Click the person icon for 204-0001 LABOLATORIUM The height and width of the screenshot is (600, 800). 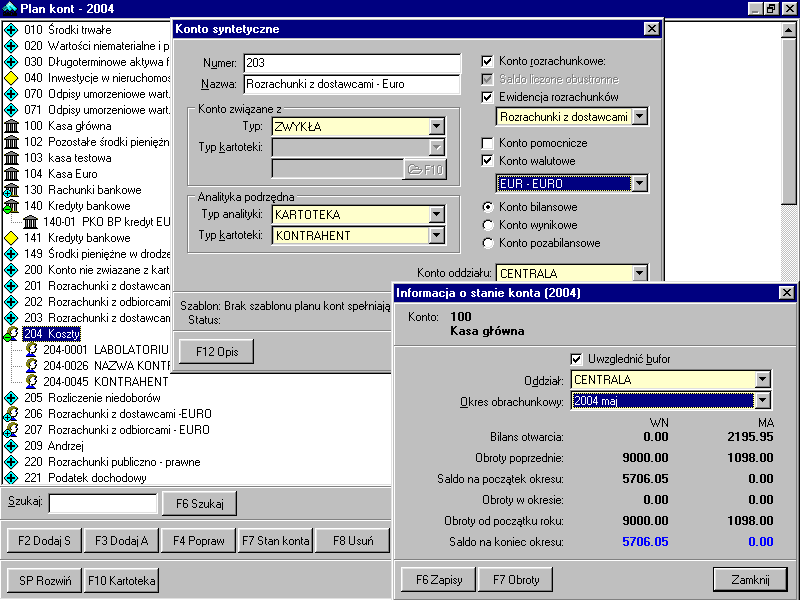pos(30,350)
